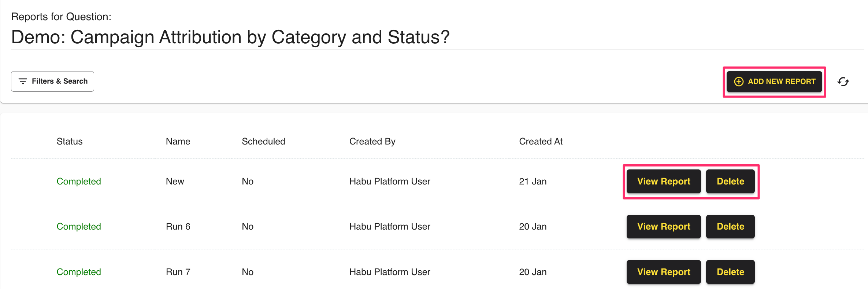The height and width of the screenshot is (289, 868).
Task: Select the Scheduled column header
Action: (263, 142)
